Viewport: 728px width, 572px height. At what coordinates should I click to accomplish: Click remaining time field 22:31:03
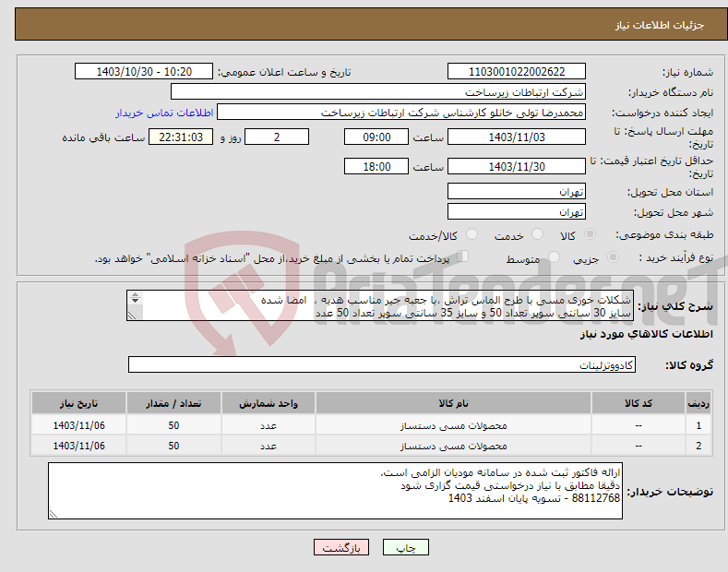[181, 137]
